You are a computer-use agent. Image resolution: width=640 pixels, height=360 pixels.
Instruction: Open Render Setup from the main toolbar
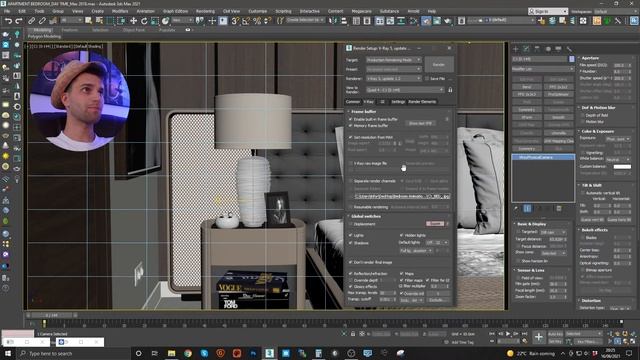coord(426,20)
